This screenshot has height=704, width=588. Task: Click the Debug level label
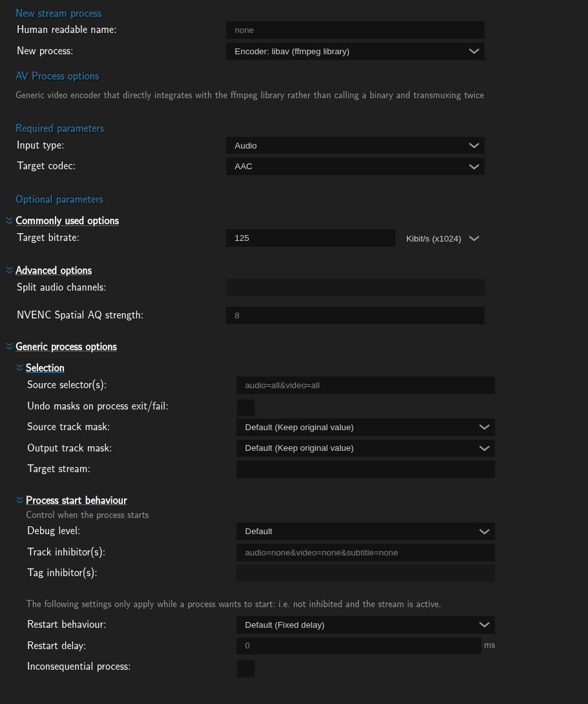point(54,531)
